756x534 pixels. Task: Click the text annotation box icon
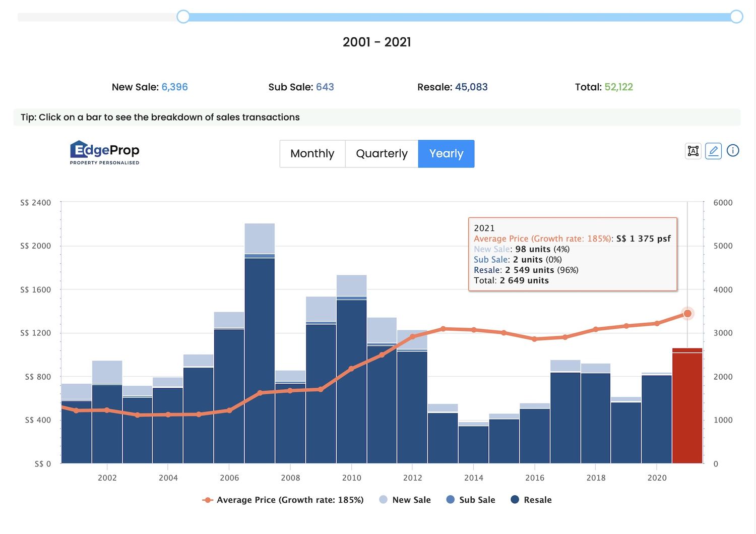click(x=693, y=151)
